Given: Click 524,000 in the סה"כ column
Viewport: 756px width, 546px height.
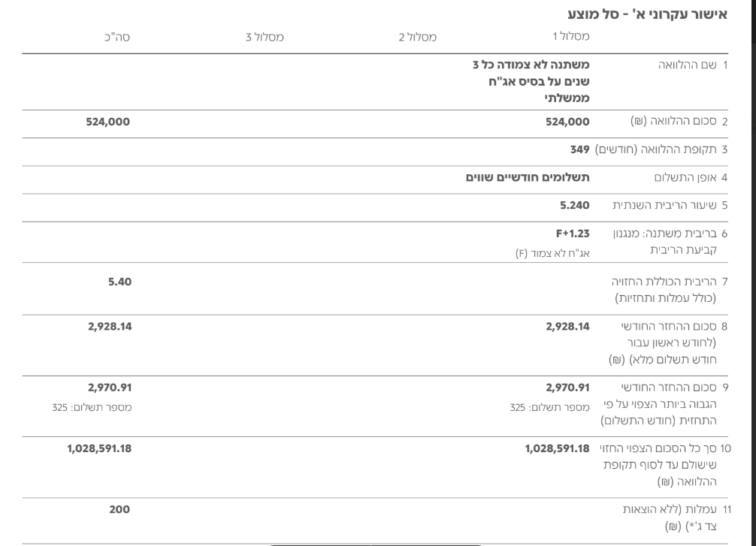Looking at the screenshot, I should pyautogui.click(x=107, y=121).
